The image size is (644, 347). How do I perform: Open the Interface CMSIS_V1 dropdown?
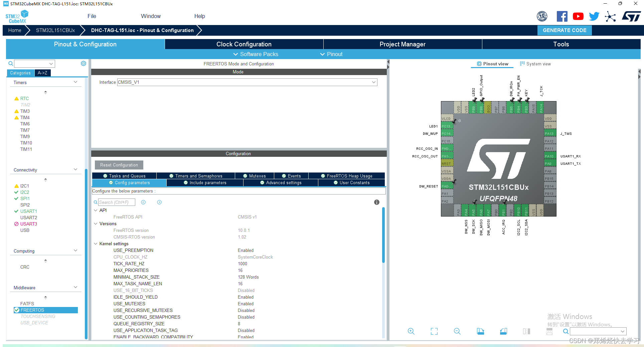[247, 82]
